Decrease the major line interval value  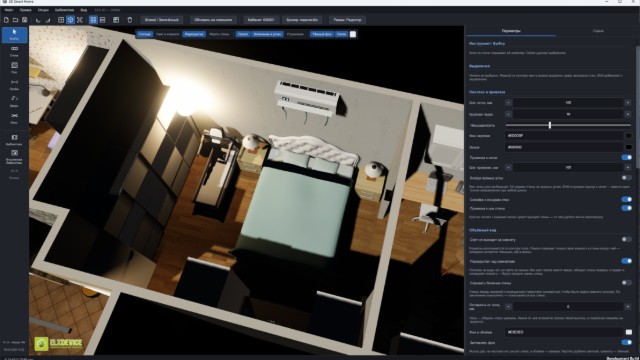click(508, 114)
